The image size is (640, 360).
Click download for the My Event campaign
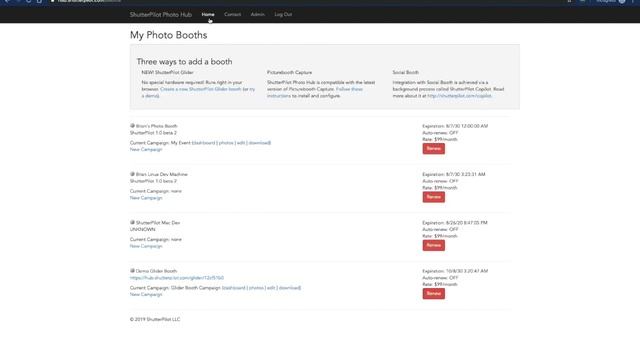point(259,143)
